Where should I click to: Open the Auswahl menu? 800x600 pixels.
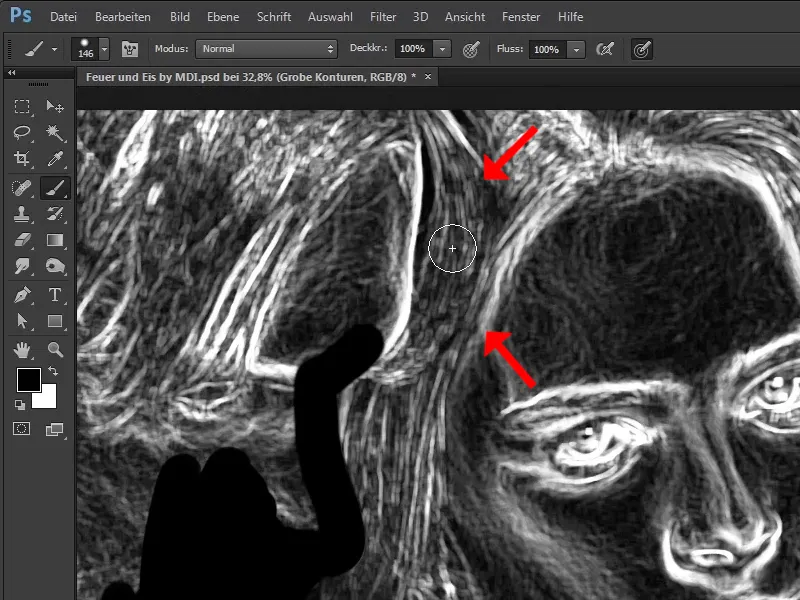pos(330,17)
